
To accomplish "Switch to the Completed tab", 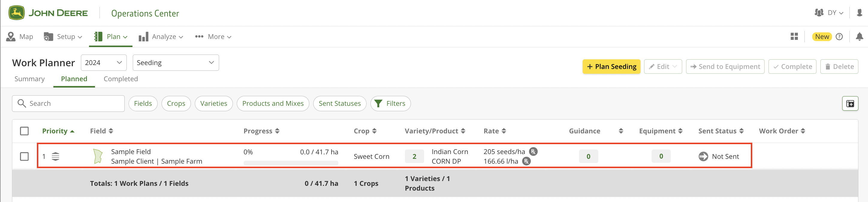I will (120, 79).
